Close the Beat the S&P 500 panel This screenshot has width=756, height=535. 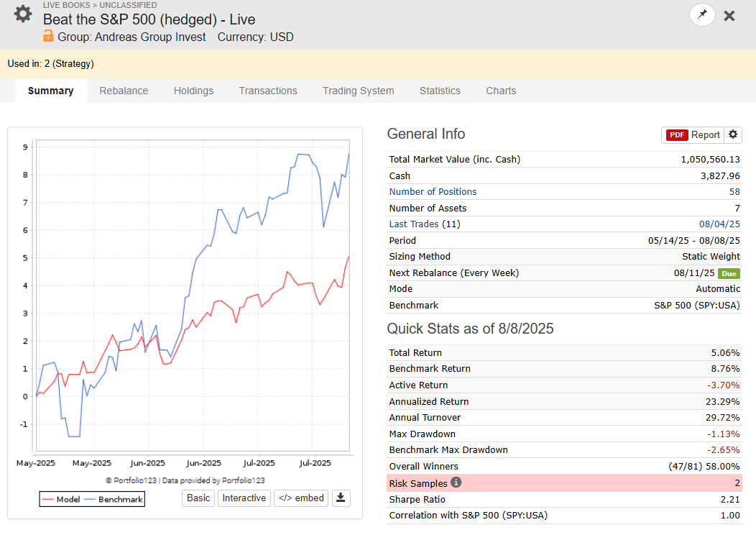(729, 16)
